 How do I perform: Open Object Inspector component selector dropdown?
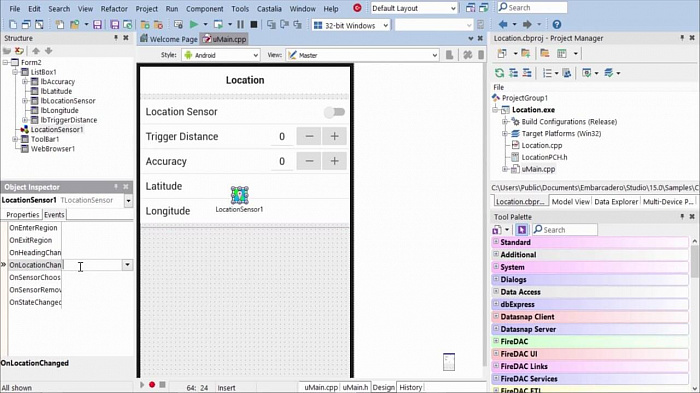coord(128,201)
